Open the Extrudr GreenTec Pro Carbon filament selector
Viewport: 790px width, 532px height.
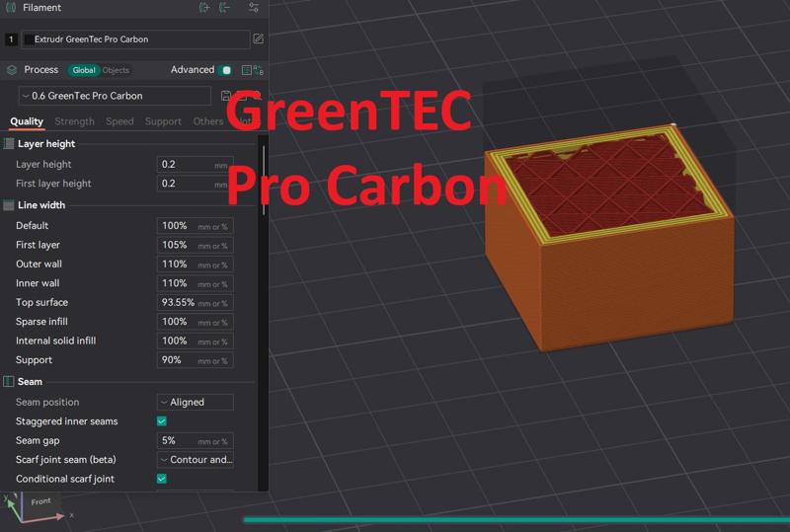(135, 39)
